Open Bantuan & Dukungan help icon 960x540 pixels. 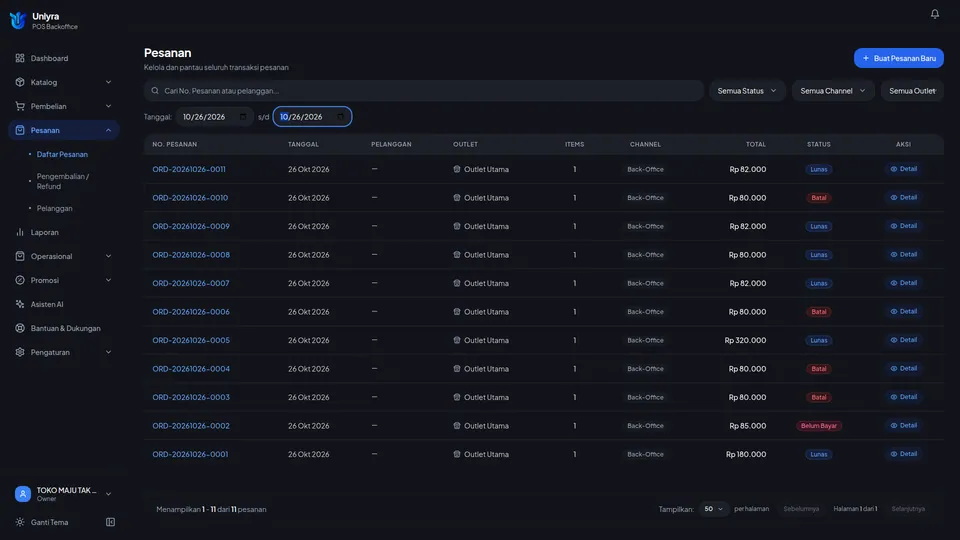coord(20,328)
